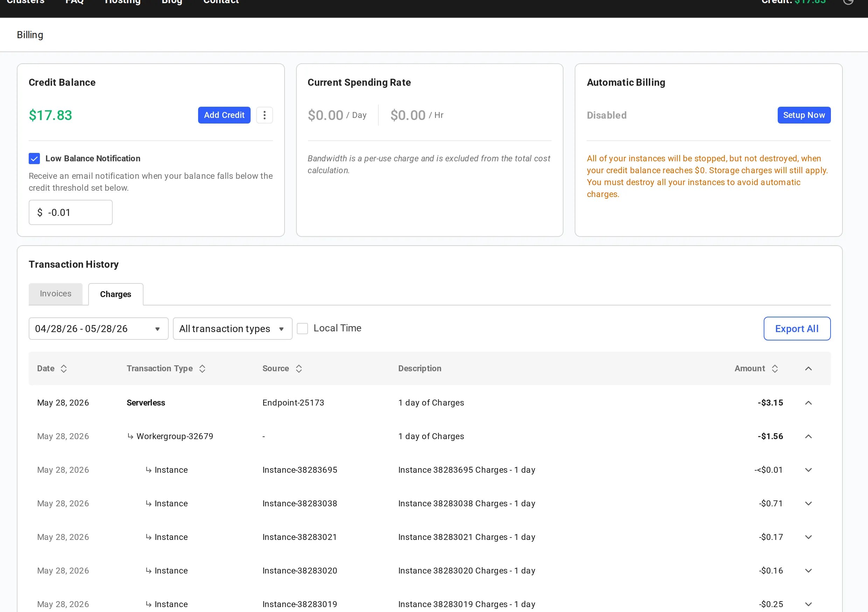Sort table by Date column

(x=63, y=368)
